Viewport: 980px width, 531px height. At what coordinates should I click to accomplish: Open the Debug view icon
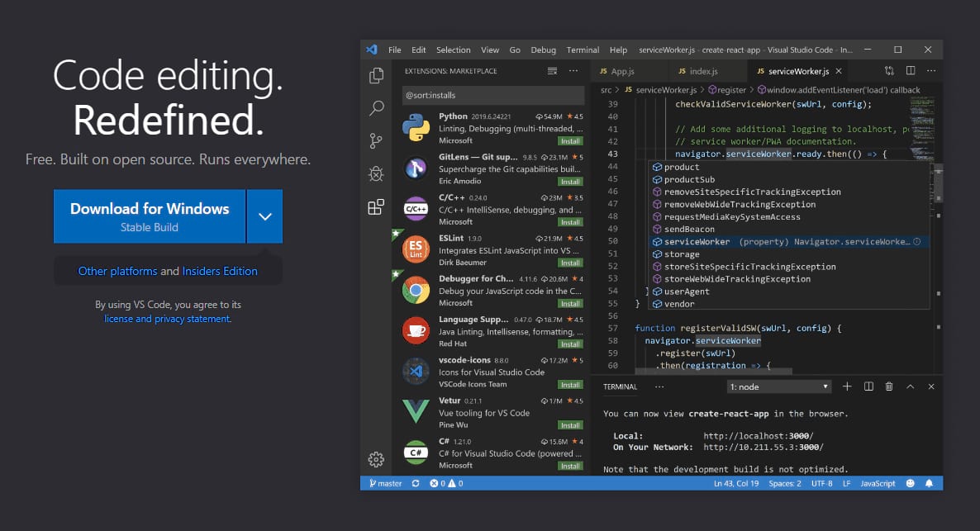point(376,173)
